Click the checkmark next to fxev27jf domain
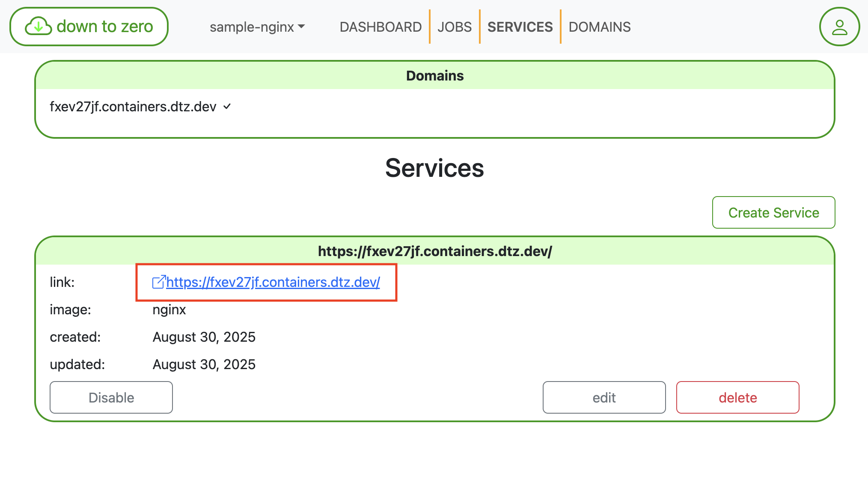The image size is (868, 489). (227, 106)
